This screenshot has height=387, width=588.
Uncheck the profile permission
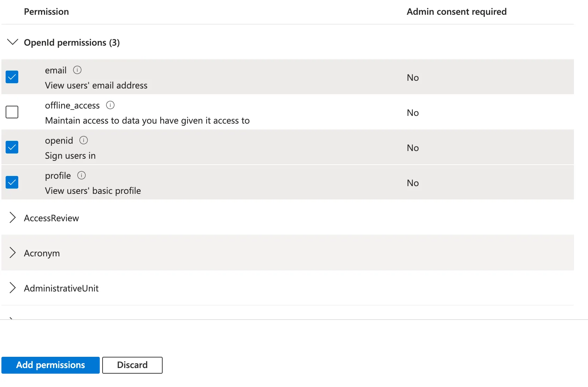pyautogui.click(x=12, y=182)
